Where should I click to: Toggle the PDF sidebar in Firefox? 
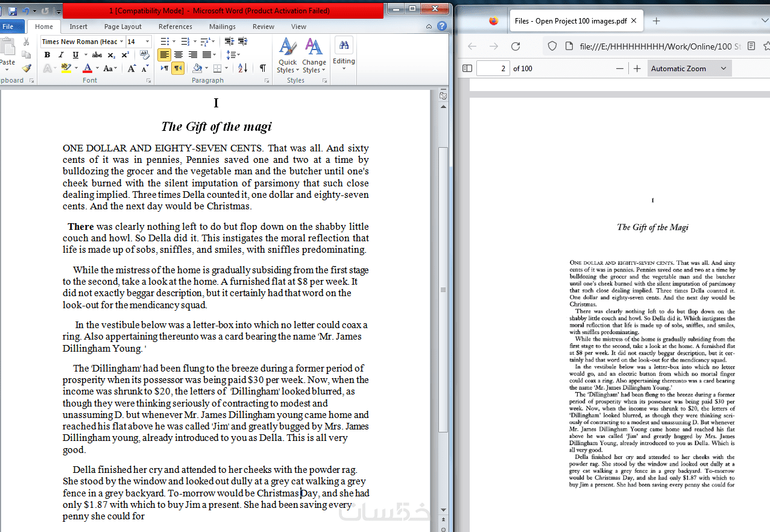point(467,68)
